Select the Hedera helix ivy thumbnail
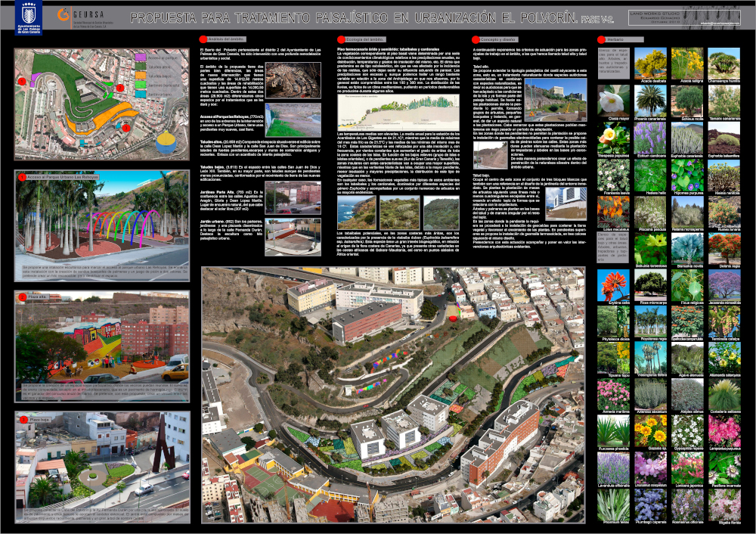This screenshot has width=756, height=534. click(x=650, y=175)
